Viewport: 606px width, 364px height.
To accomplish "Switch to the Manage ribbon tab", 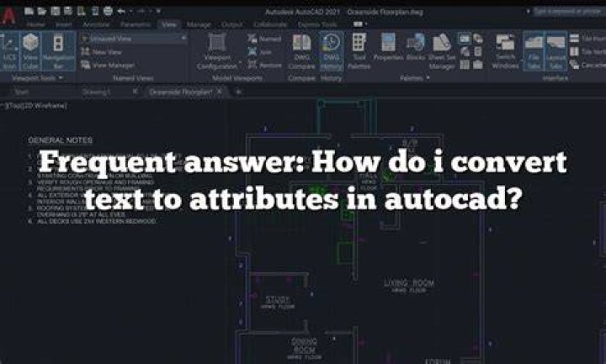I will [199, 24].
